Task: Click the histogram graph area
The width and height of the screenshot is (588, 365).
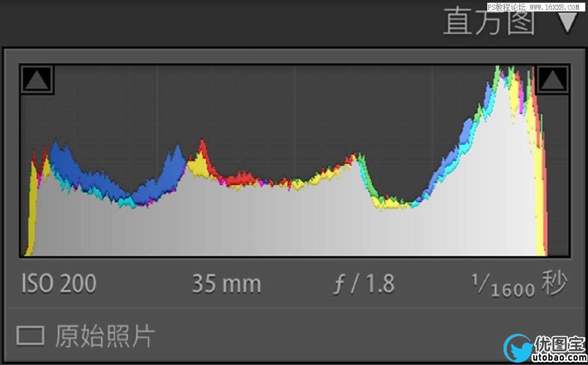Action: pos(295,161)
